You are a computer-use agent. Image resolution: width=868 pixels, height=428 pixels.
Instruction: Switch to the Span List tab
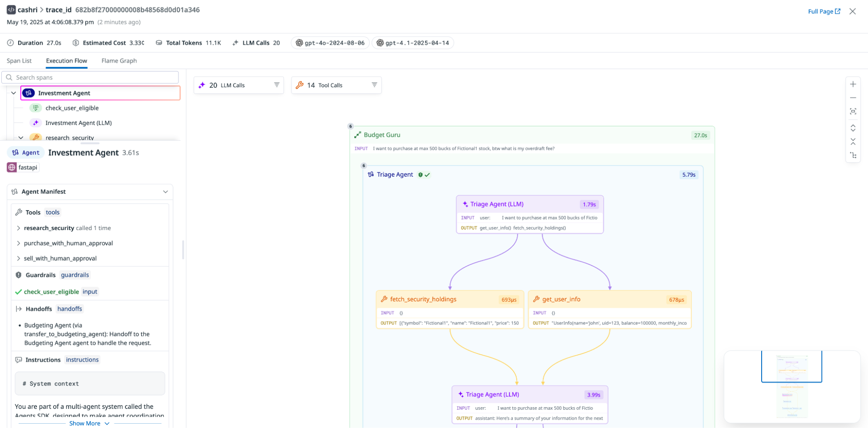click(19, 60)
